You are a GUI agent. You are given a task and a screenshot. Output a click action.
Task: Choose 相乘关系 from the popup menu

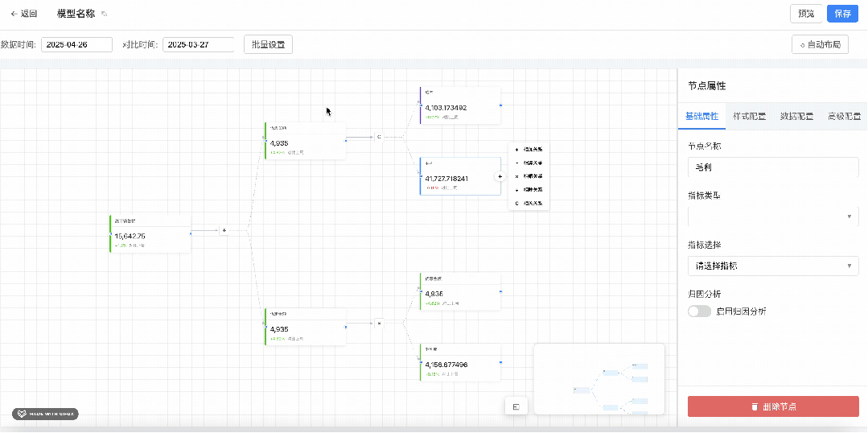tap(529, 176)
